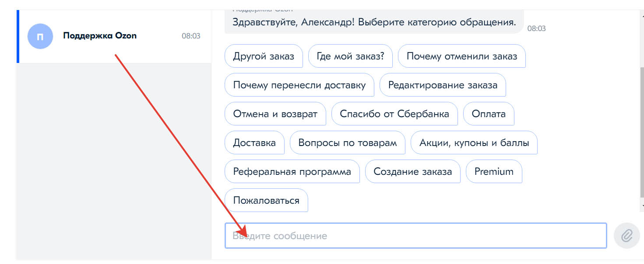Viewport: 644px width, 264px height.
Task: Click the Поддержка Ozon avatar icon
Action: pos(40,36)
